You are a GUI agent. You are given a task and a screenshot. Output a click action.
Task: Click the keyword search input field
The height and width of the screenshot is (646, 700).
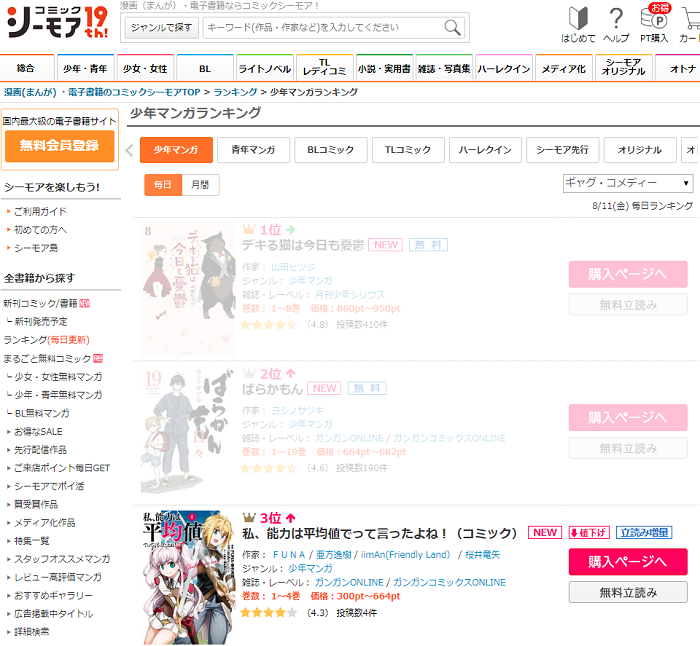(x=324, y=28)
